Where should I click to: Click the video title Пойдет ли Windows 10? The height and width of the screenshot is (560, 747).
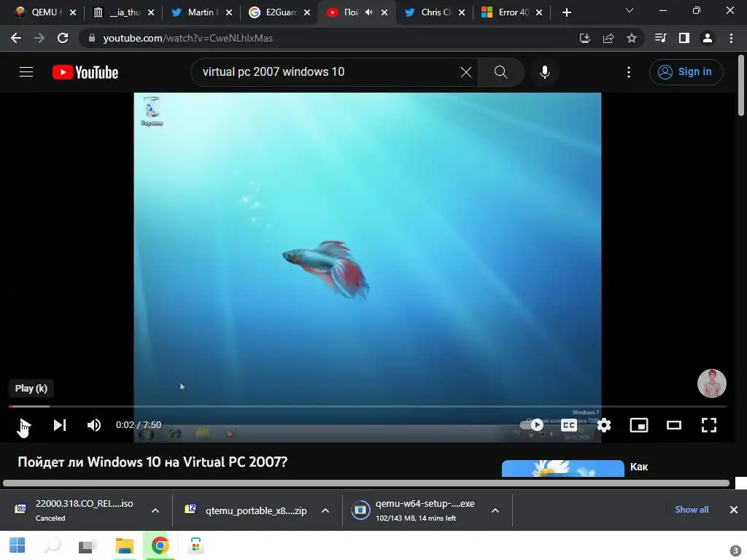click(152, 462)
